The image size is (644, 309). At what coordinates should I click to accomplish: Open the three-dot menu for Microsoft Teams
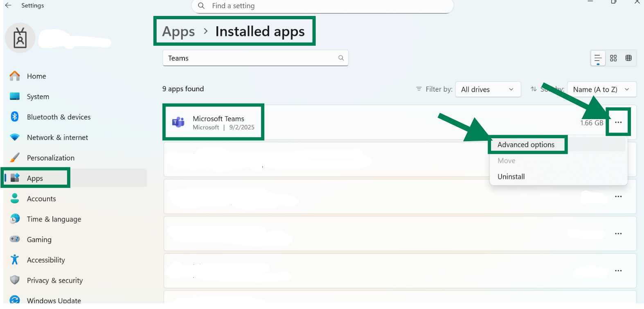pyautogui.click(x=618, y=122)
